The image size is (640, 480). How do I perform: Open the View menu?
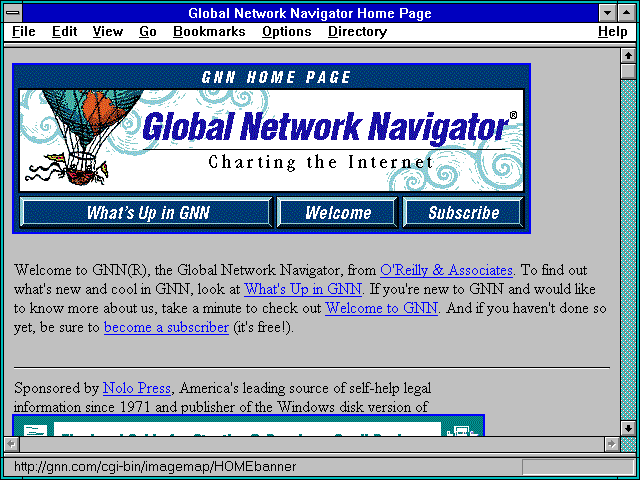(x=108, y=32)
